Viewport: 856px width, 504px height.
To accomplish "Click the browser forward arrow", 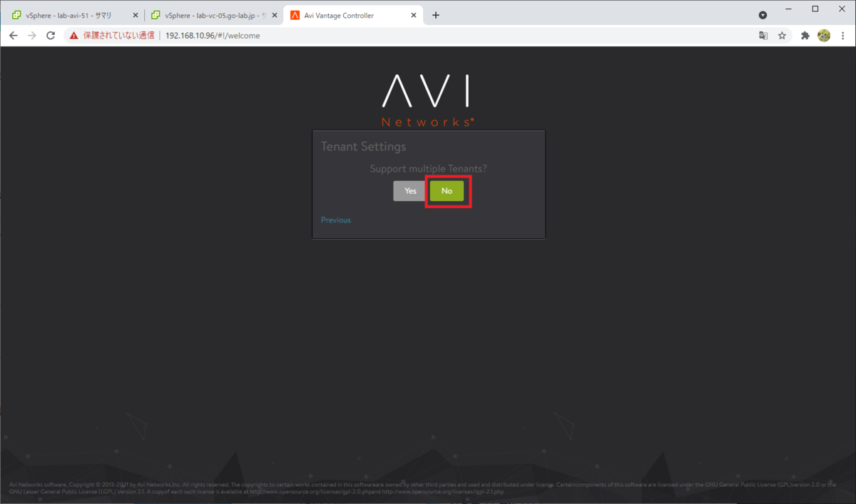I will 31,36.
